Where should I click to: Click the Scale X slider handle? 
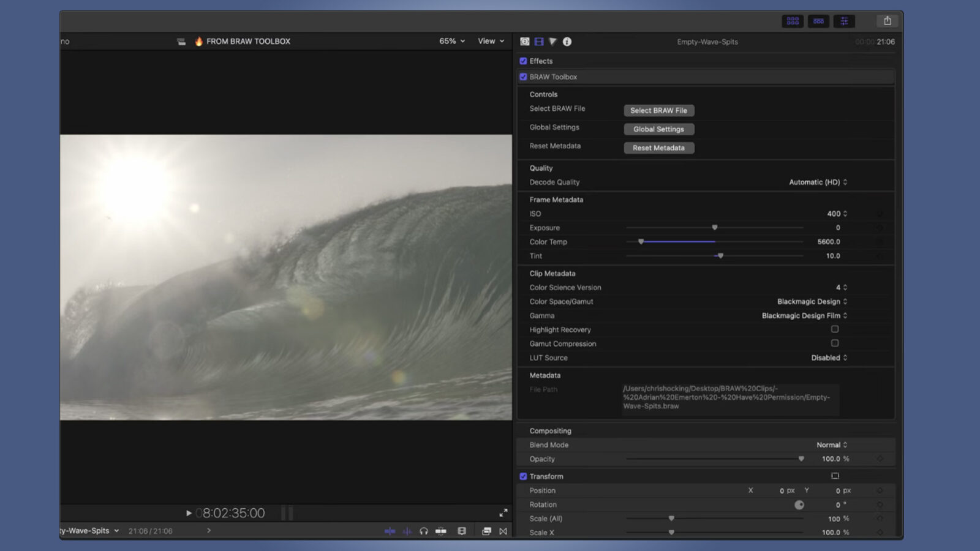click(672, 533)
